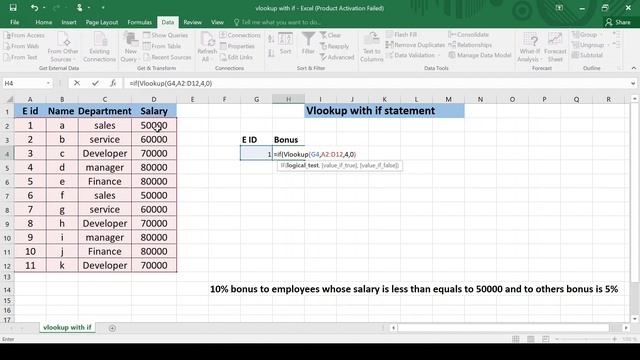
Task: Toggle the Filter funnel button
Action: coord(308,43)
